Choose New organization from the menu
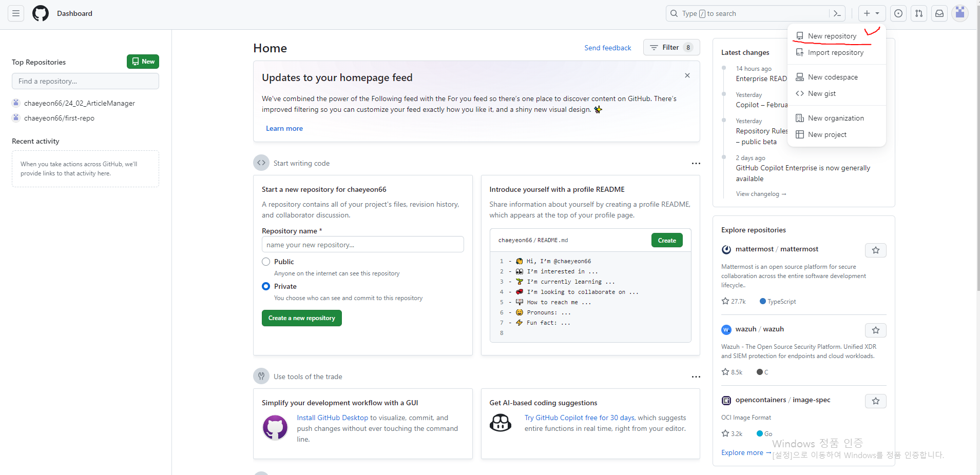The image size is (980, 475). [837, 118]
